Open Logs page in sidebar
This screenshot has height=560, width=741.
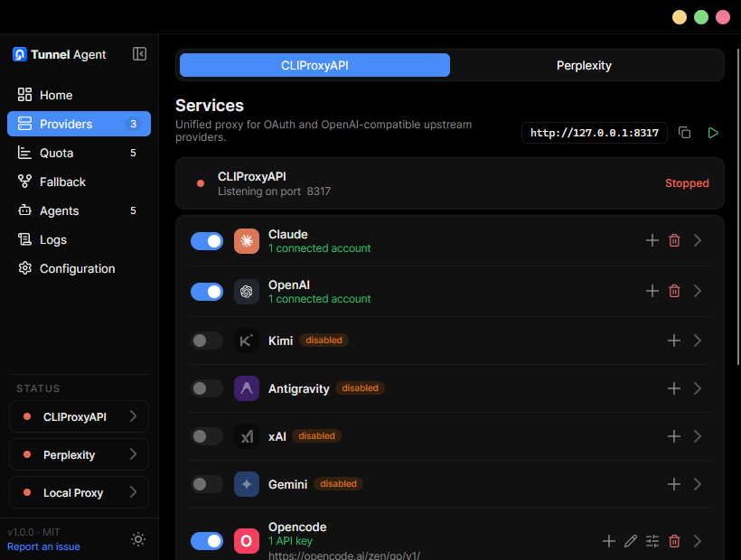[x=79, y=240]
